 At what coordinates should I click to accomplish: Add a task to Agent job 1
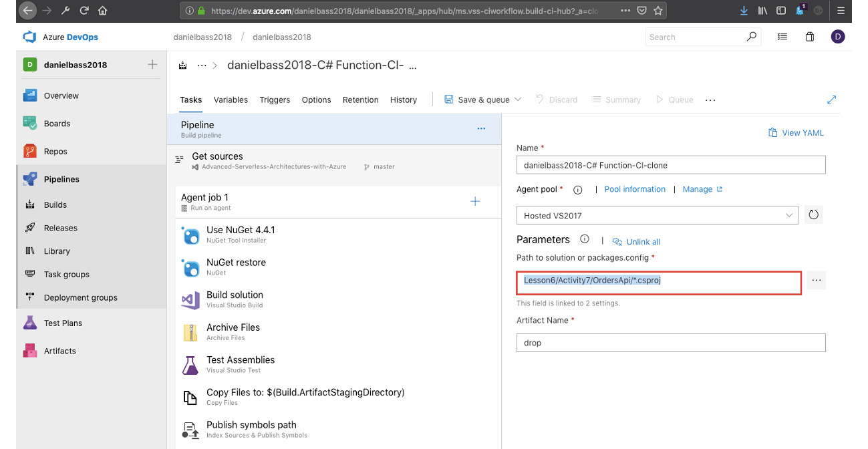click(x=475, y=201)
